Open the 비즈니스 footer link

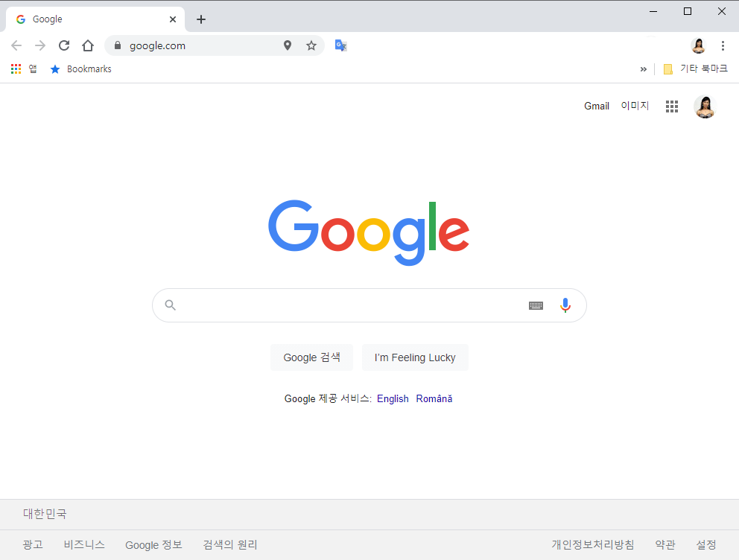click(x=84, y=545)
